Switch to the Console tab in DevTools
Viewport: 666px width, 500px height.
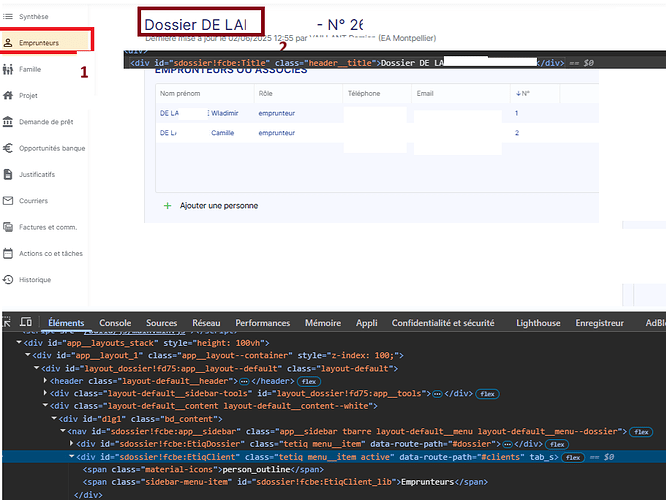pos(115,323)
